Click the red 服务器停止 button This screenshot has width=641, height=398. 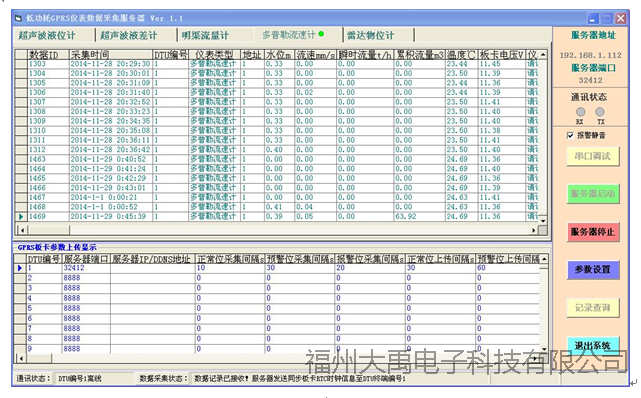[x=593, y=232]
